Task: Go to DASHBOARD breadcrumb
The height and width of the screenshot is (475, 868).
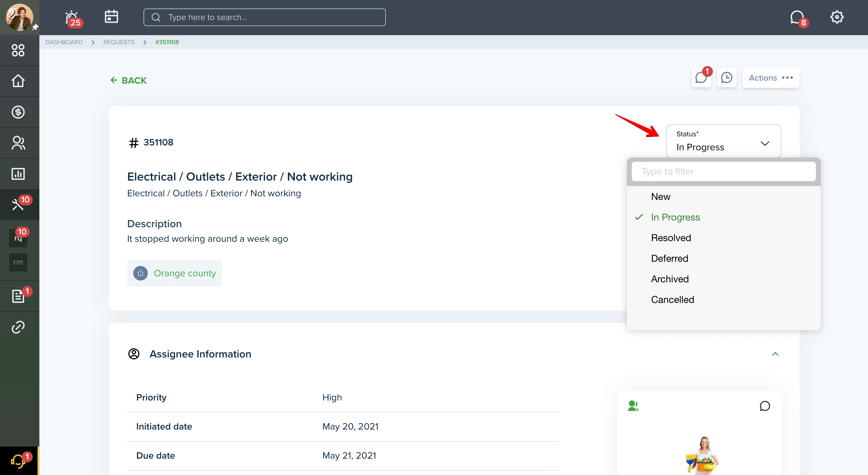Action: (64, 42)
